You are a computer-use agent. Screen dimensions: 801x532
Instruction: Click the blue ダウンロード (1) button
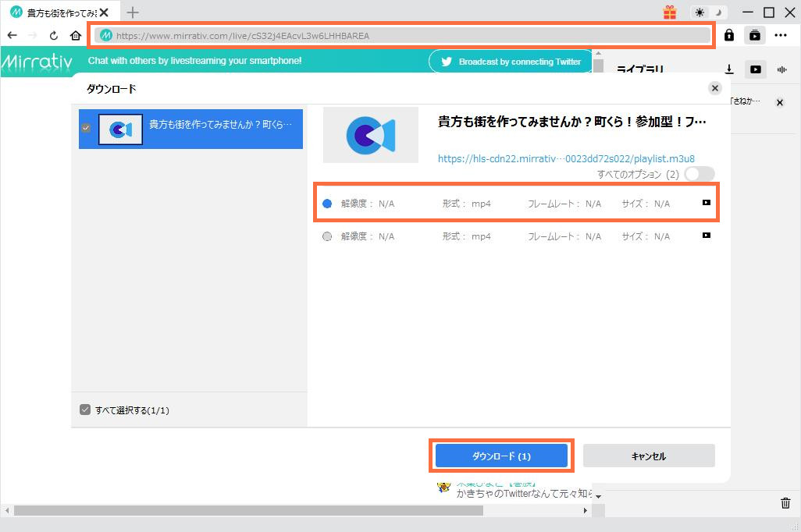pos(501,456)
